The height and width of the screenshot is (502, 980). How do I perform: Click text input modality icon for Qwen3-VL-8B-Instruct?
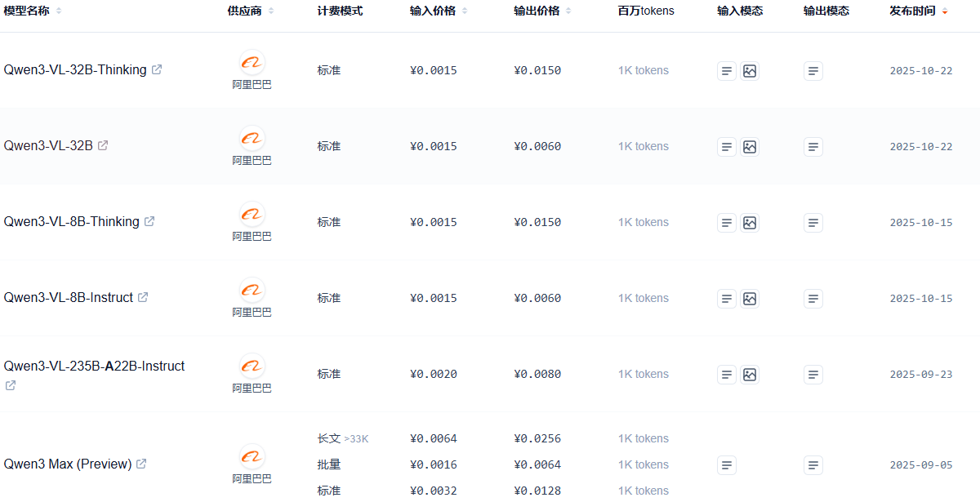[x=727, y=299]
